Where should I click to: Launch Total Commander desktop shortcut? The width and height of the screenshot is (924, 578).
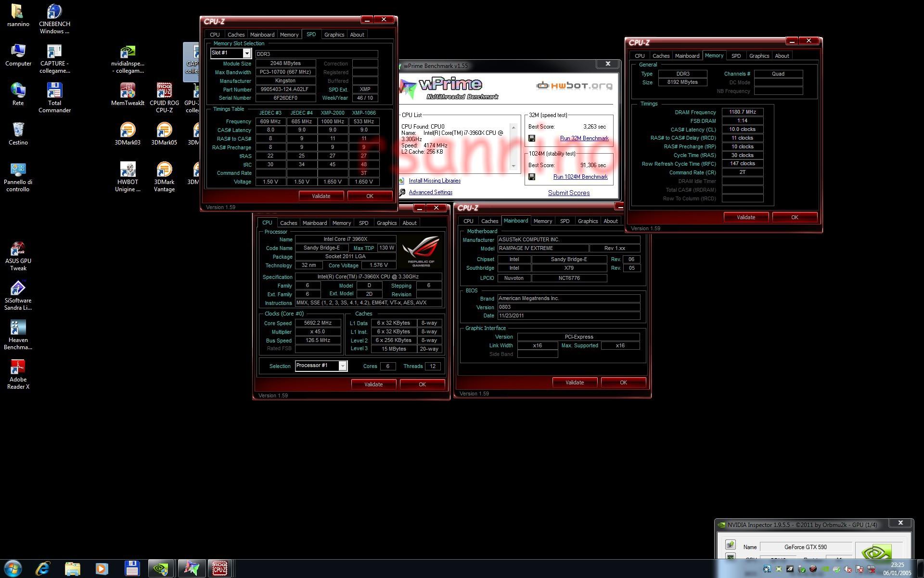pyautogui.click(x=54, y=98)
